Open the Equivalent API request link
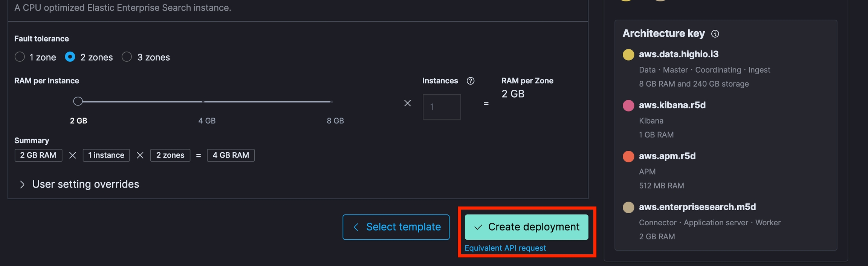This screenshot has width=868, height=266. (x=505, y=248)
